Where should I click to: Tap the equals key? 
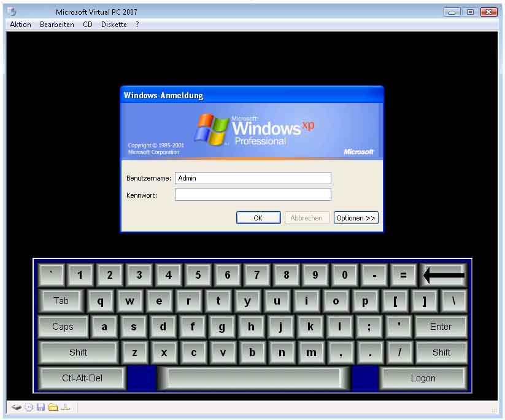[404, 275]
